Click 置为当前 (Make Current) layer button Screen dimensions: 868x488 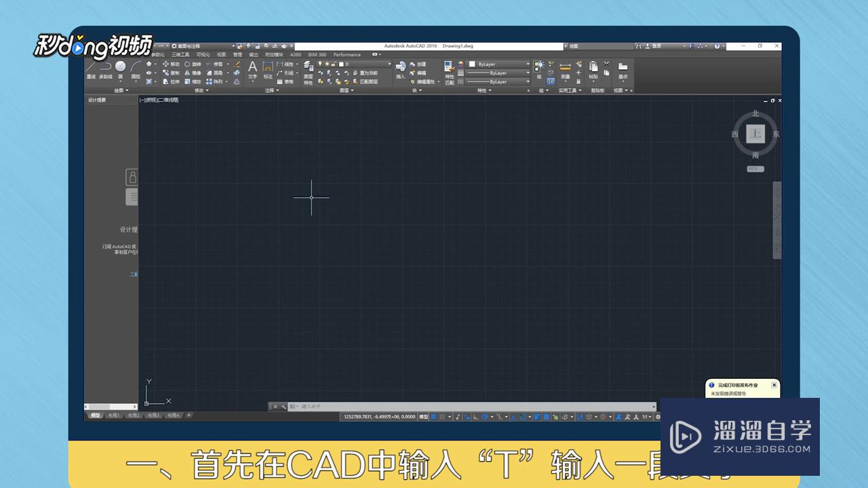(365, 73)
